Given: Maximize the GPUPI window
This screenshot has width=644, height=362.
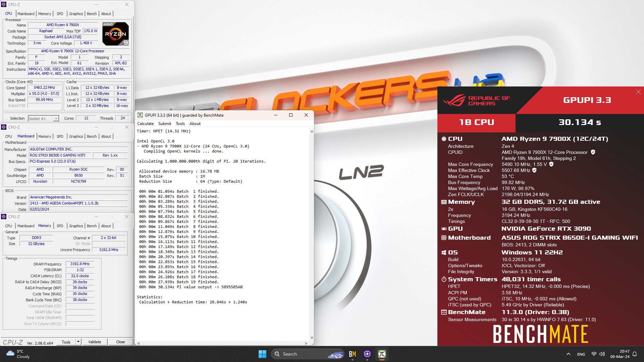Looking at the screenshot, I should pos(291,115).
